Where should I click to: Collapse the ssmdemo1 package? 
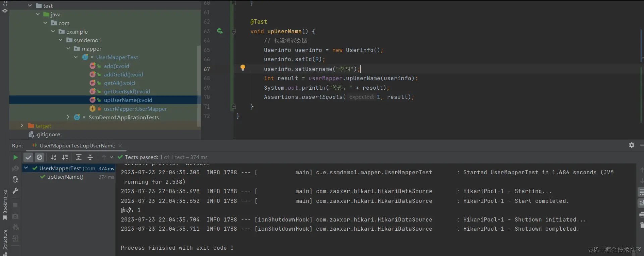coord(61,40)
